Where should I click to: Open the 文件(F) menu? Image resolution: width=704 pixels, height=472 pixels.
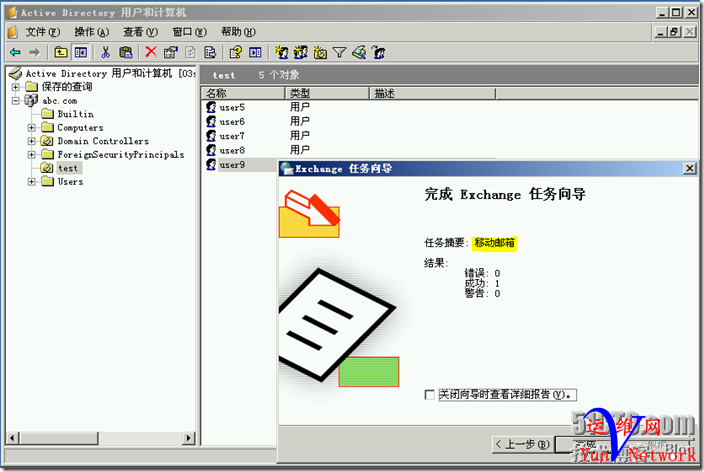tap(43, 32)
